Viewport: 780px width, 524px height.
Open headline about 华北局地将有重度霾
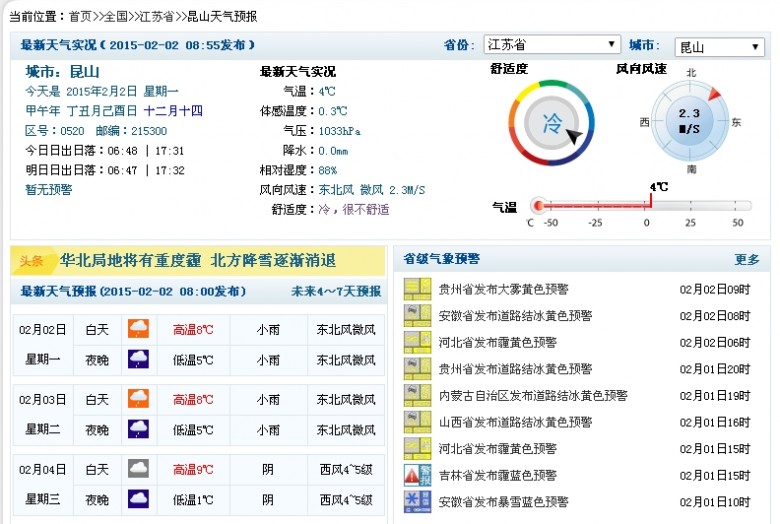click(x=198, y=261)
